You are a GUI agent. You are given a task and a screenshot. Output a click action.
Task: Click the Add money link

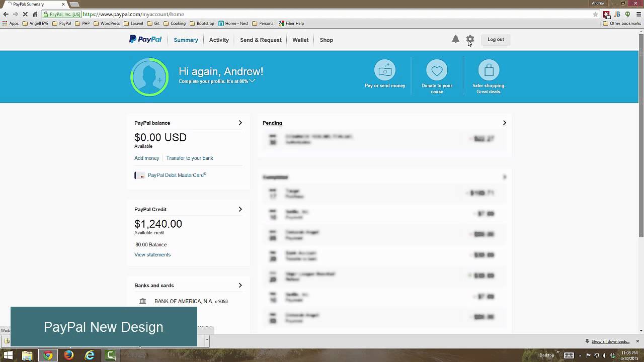click(146, 158)
